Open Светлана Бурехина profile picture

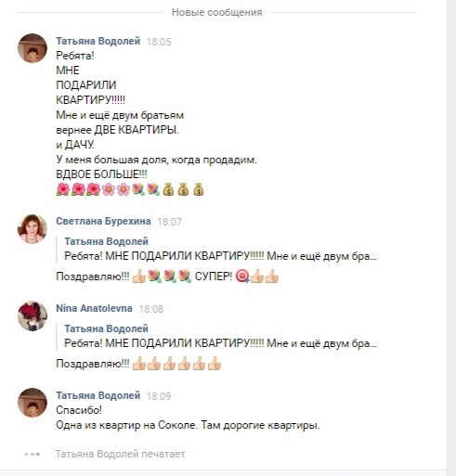coord(33,228)
